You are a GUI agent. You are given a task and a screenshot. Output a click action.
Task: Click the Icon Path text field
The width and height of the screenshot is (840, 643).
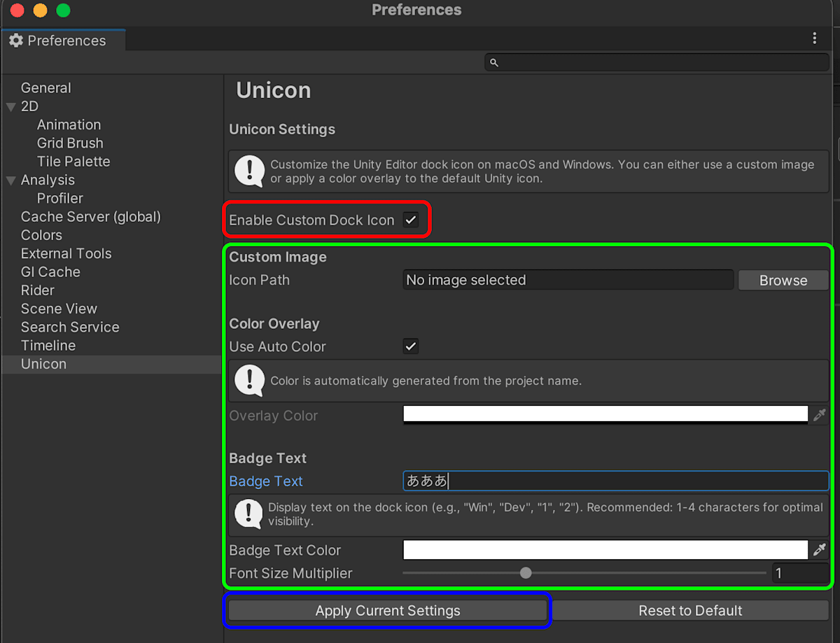pyautogui.click(x=568, y=280)
